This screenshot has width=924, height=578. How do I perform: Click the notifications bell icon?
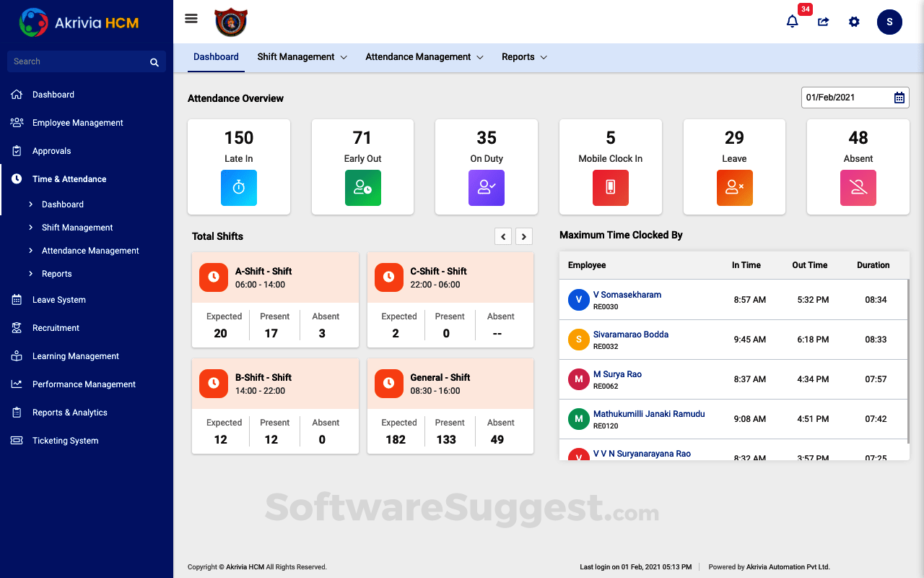pos(792,22)
